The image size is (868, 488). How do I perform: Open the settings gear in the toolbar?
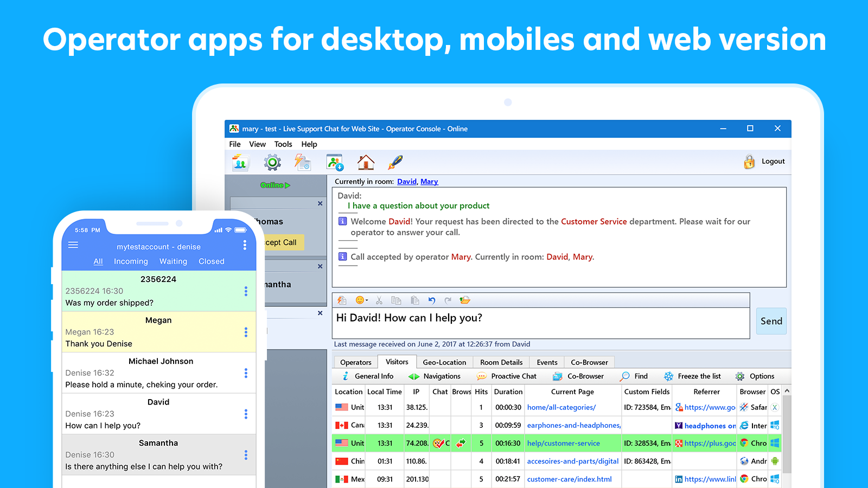click(272, 162)
